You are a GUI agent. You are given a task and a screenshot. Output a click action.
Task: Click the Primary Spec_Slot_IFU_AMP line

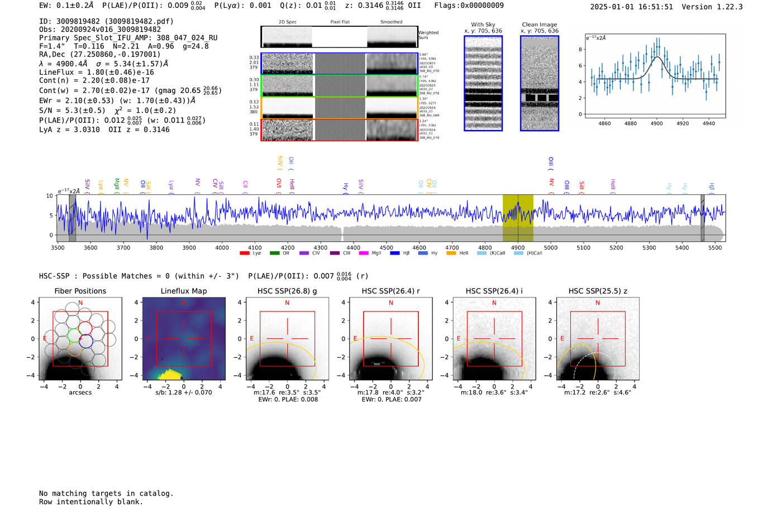(128, 38)
